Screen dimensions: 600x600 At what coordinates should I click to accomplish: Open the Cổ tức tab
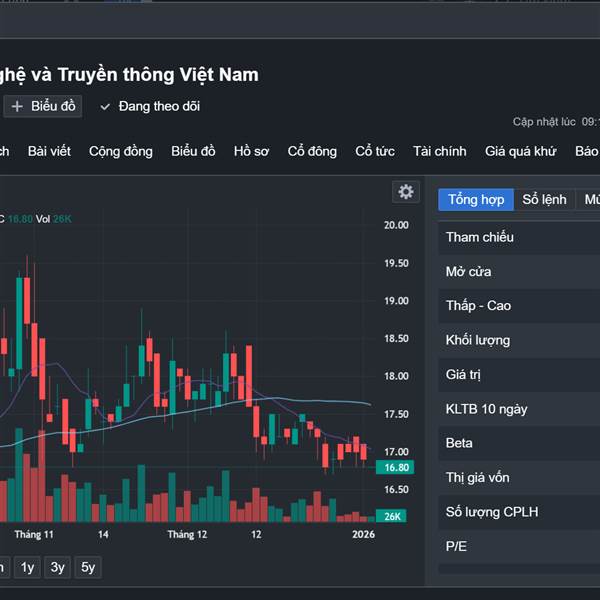coord(375,151)
